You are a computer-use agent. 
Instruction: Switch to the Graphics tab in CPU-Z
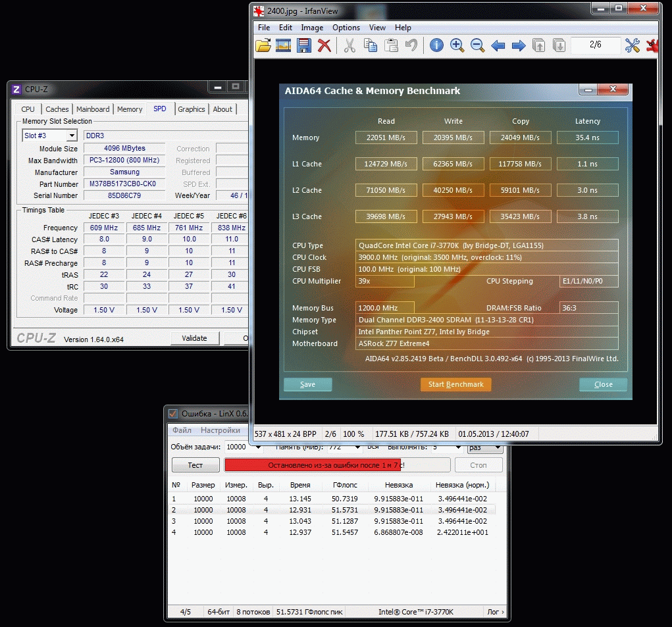(x=191, y=109)
